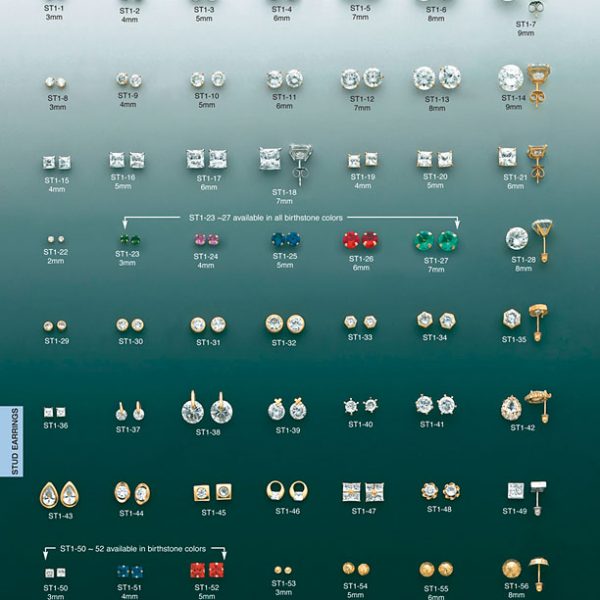Click the red square ST1-52 studs
600x600 pixels.
207,570
